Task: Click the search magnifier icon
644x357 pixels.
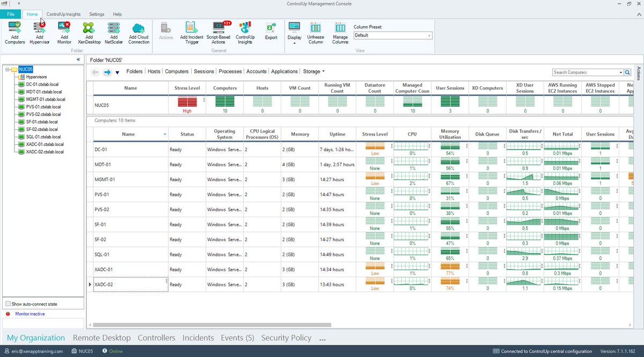Action: [x=628, y=72]
